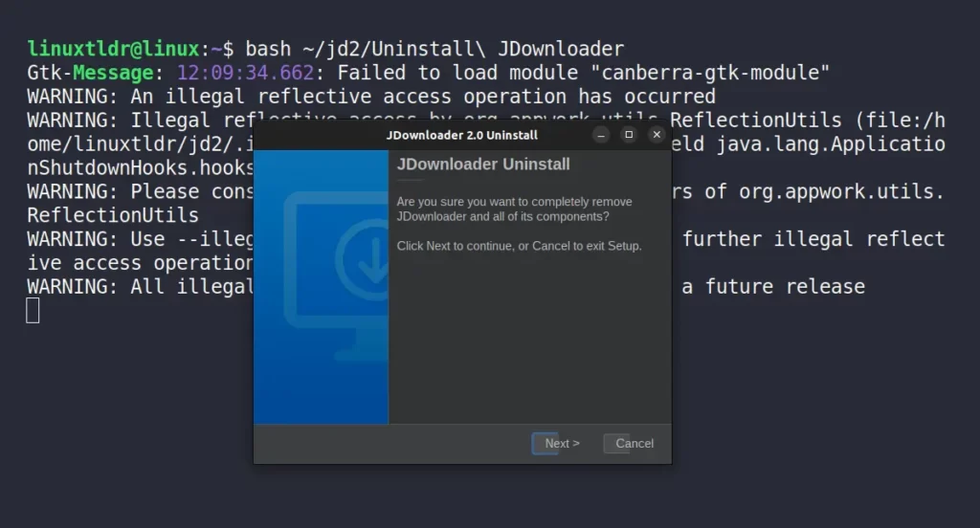Cancel the JDownloader uninstall
Viewport: 980px width, 528px height.
[x=630, y=444]
